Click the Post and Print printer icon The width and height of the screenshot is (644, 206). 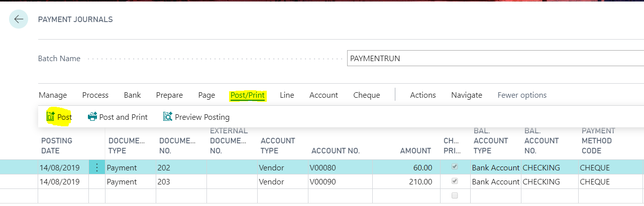pos(92,117)
